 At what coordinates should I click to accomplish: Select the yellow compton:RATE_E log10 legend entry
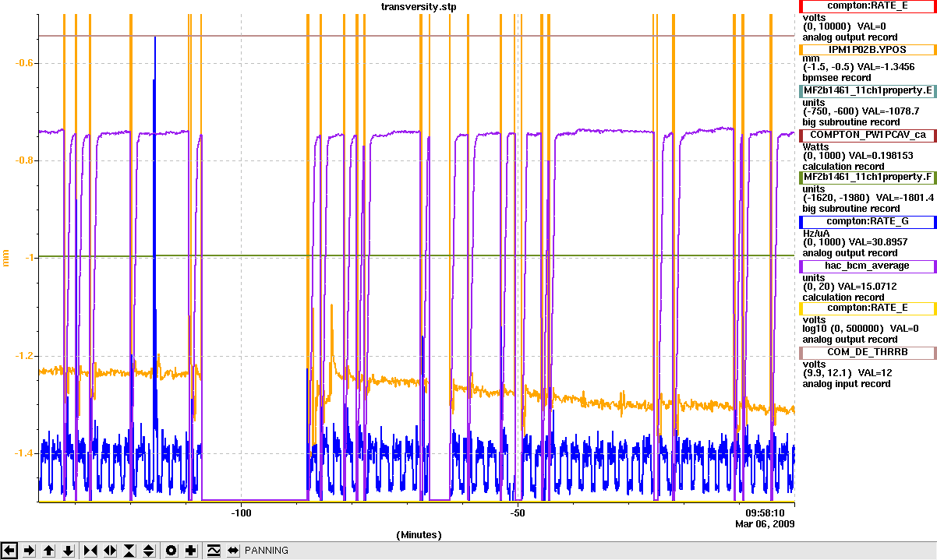click(868, 308)
